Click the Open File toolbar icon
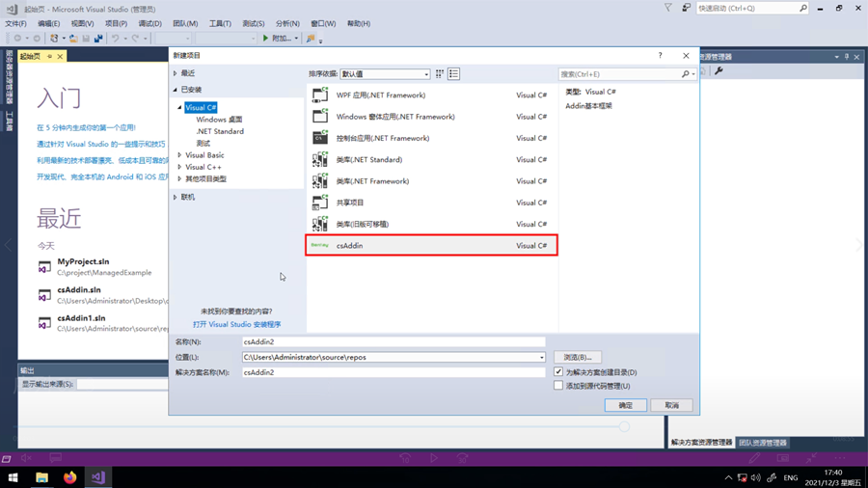The width and height of the screenshot is (868, 488). [x=73, y=39]
